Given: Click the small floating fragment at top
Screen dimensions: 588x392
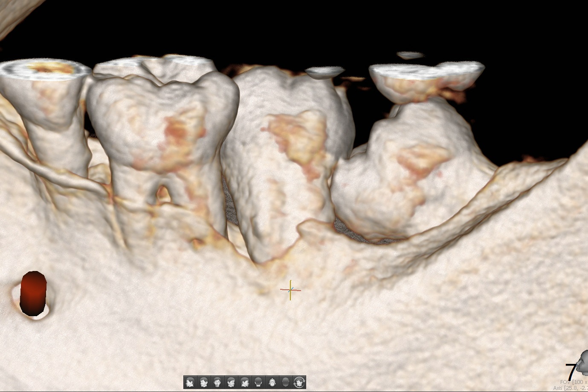Looking at the screenshot, I should pyautogui.click(x=410, y=55).
